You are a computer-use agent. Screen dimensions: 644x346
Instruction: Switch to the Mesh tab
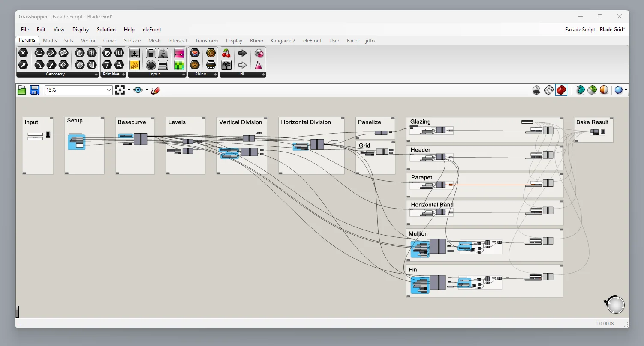pos(154,41)
